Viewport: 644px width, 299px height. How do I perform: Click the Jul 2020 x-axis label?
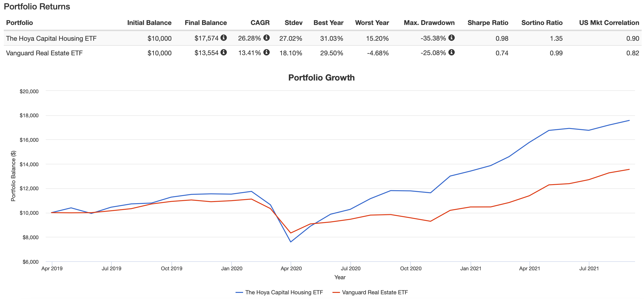click(x=351, y=269)
